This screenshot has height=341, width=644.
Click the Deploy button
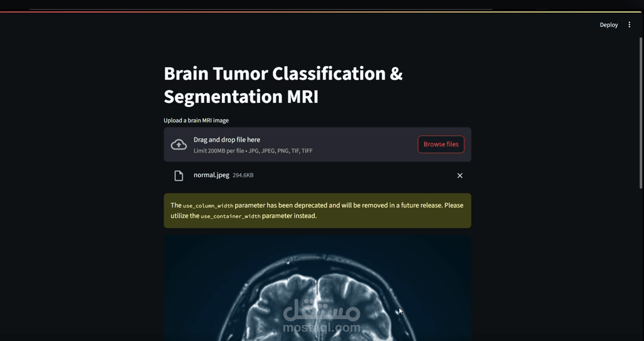pos(608,25)
